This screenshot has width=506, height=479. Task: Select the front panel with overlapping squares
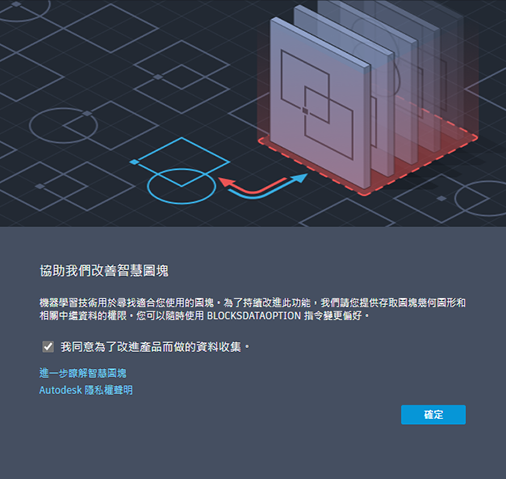coord(320,103)
